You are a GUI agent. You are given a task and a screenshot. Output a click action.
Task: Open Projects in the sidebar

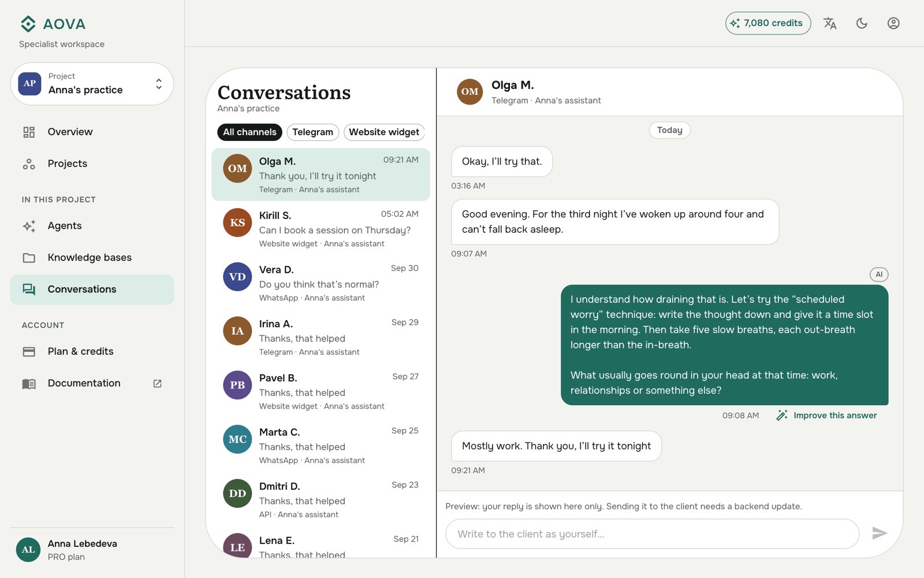tap(92, 164)
